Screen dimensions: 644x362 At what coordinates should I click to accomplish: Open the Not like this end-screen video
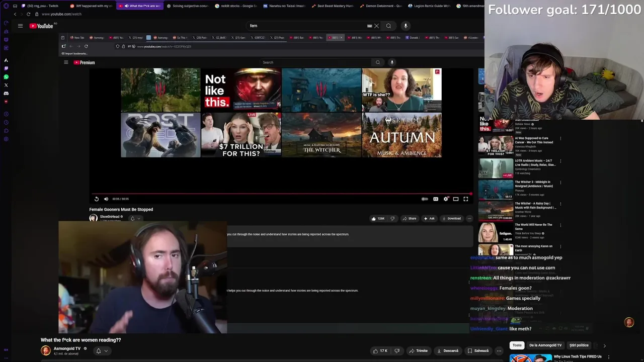(x=241, y=90)
